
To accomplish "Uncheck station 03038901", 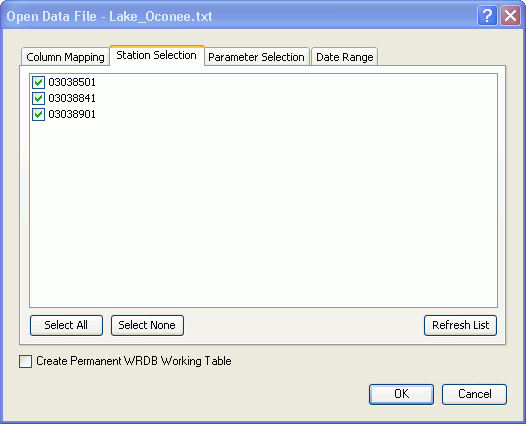I will (38, 114).
